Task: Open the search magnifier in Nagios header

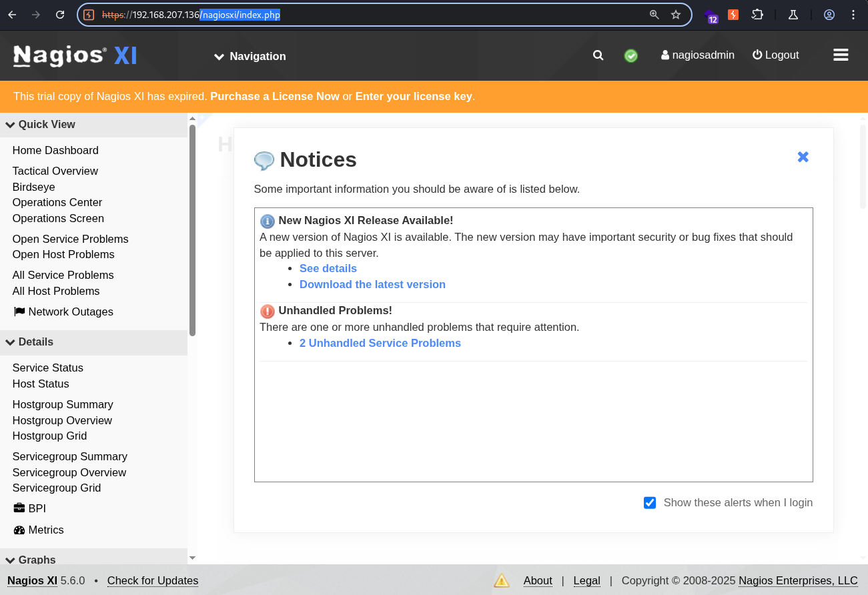Action: click(x=598, y=55)
